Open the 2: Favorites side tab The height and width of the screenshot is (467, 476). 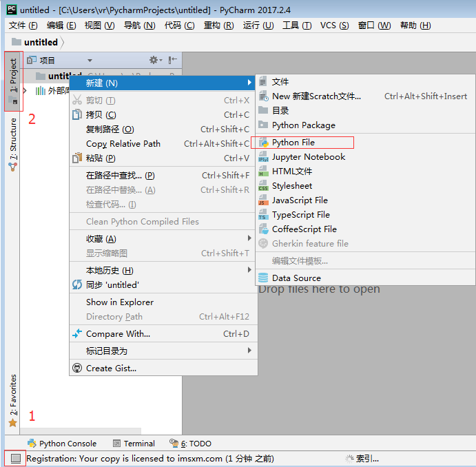[x=13, y=400]
